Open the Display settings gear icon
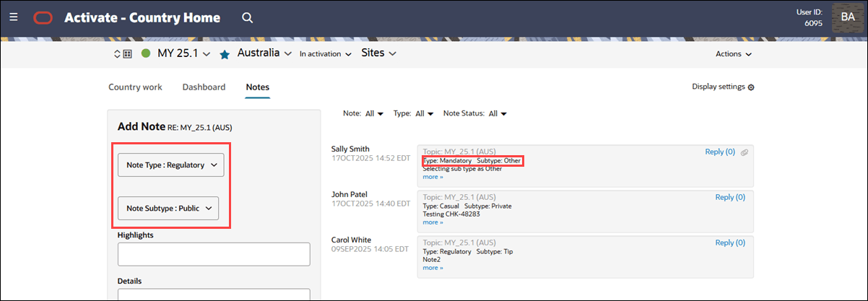The image size is (868, 301). pyautogui.click(x=751, y=87)
